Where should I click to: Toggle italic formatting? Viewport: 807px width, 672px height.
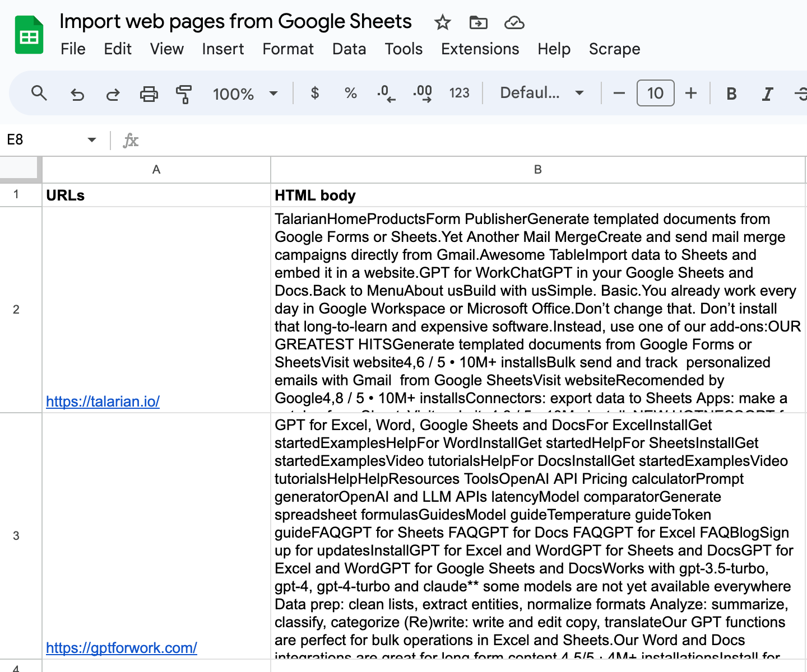click(767, 94)
